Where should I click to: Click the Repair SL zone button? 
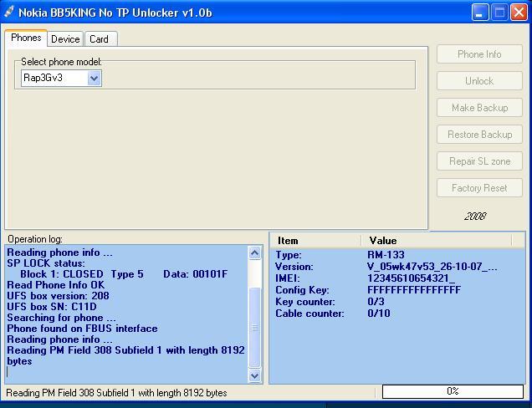[x=479, y=161]
